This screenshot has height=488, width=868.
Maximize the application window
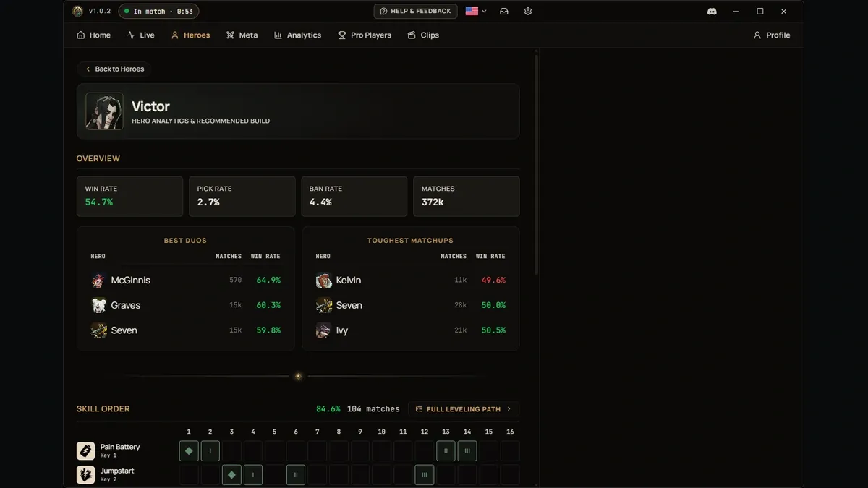(x=760, y=12)
